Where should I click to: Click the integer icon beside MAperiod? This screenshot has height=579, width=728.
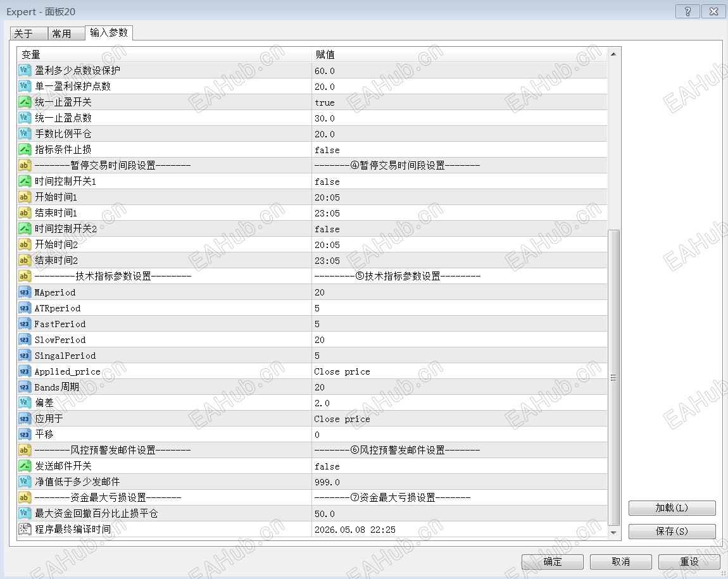click(x=24, y=292)
